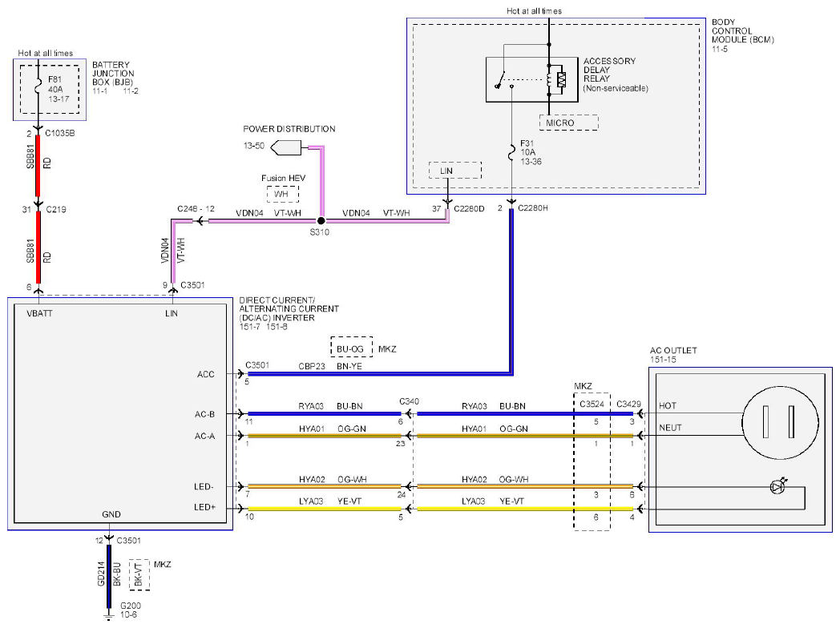The width and height of the screenshot is (840, 628).
Task: Click 'Hot at all times' above BCM
Action: point(534,10)
